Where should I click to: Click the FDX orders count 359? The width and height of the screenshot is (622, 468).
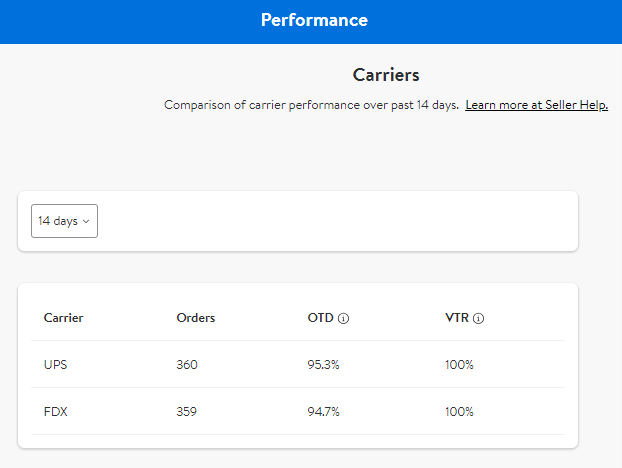point(187,411)
